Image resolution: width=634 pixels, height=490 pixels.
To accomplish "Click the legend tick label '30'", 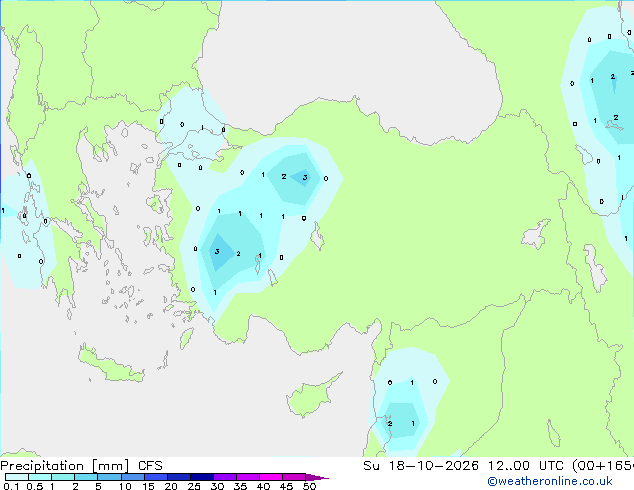I will click(217, 486).
